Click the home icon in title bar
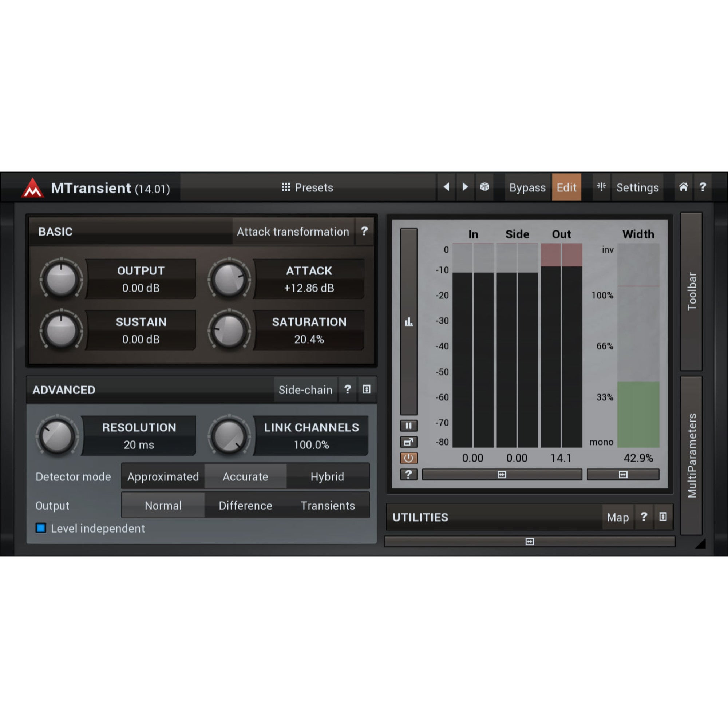728x728 pixels. pos(684,187)
